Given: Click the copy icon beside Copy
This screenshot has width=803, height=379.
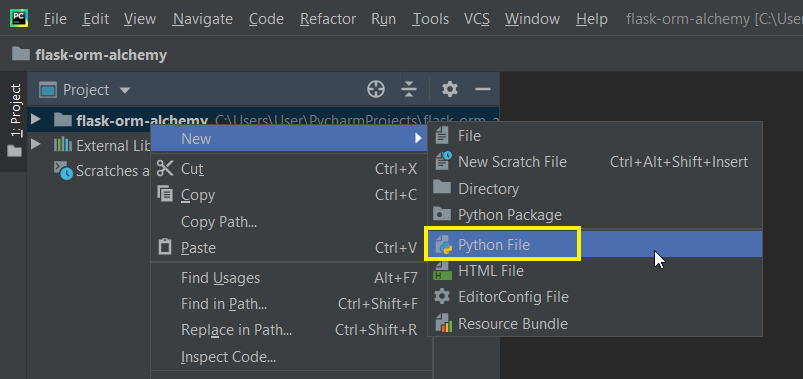Looking at the screenshot, I should (x=165, y=194).
